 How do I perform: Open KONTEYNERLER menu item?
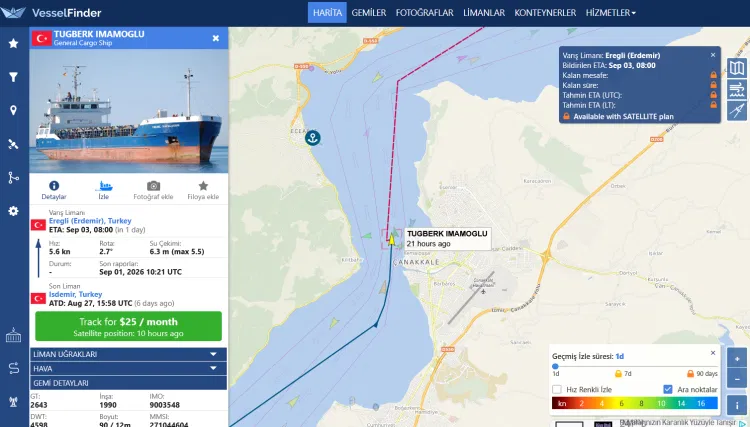545,13
